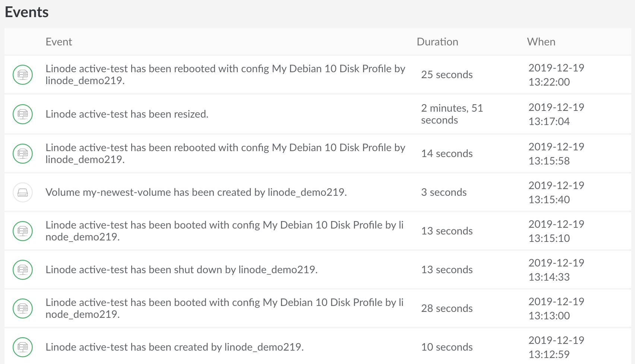
Task: Click the Linode icon for the 13:13:00 boot event
Action: coord(23,309)
